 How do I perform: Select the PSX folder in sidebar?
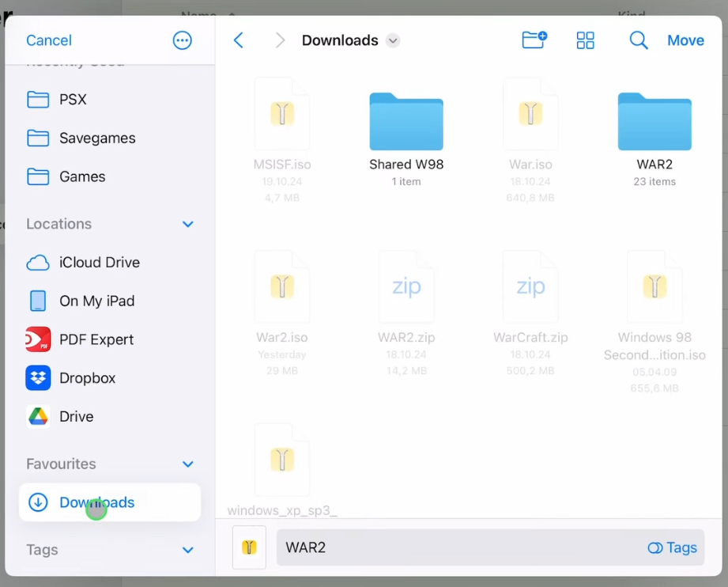coord(110,100)
